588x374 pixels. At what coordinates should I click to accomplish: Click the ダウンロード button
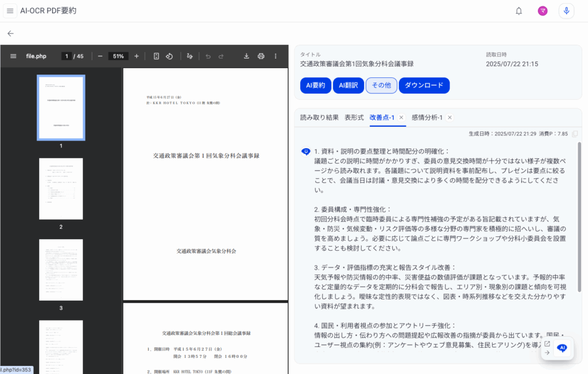[x=424, y=85]
